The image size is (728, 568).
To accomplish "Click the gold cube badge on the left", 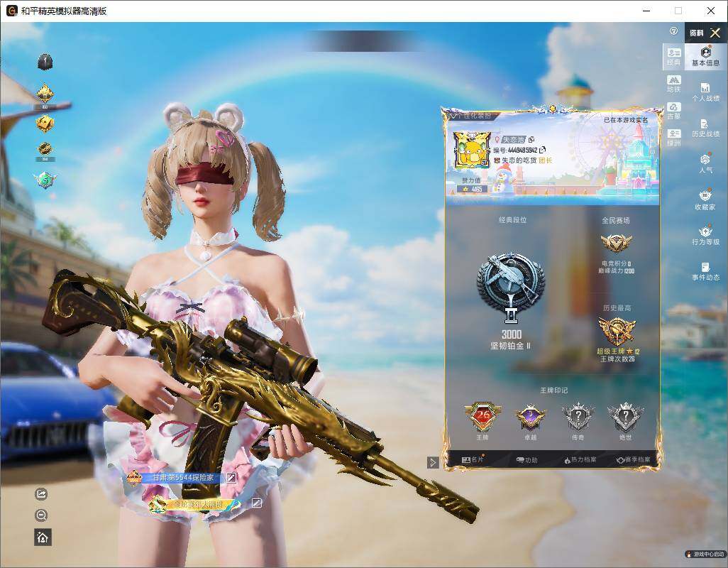I will click(x=45, y=124).
